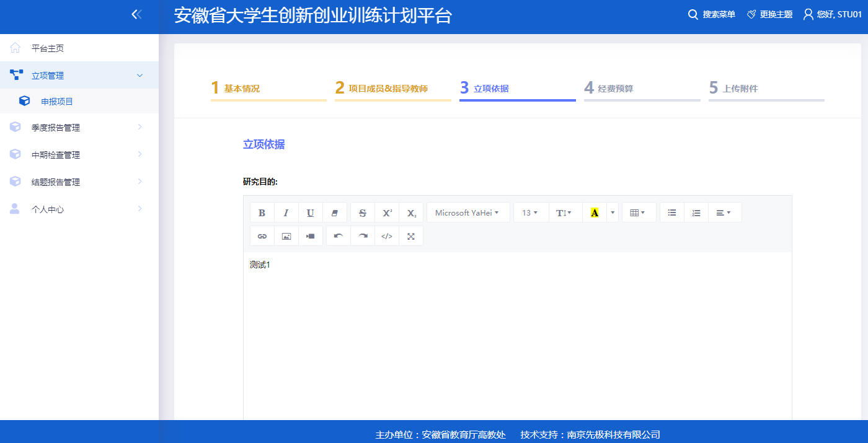Open 申报项目 in the sidebar

click(x=57, y=101)
